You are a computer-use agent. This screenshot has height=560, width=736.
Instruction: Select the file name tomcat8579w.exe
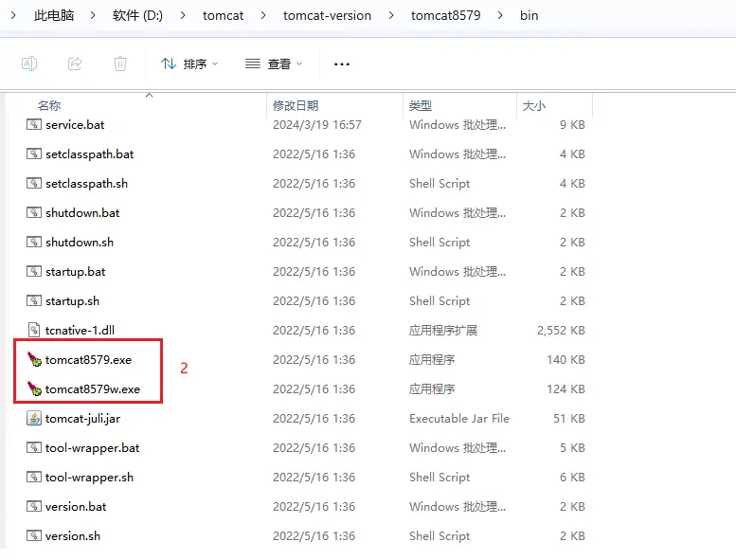pos(93,388)
